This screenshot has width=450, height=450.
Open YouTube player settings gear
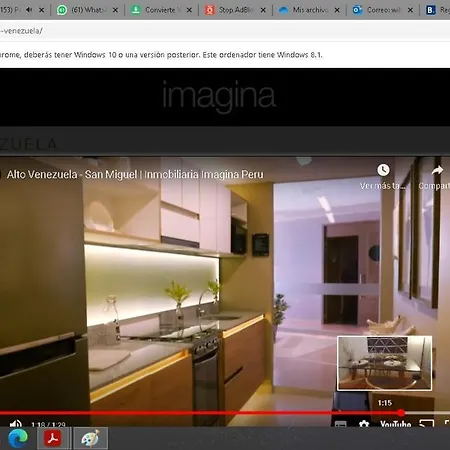pos(364,424)
